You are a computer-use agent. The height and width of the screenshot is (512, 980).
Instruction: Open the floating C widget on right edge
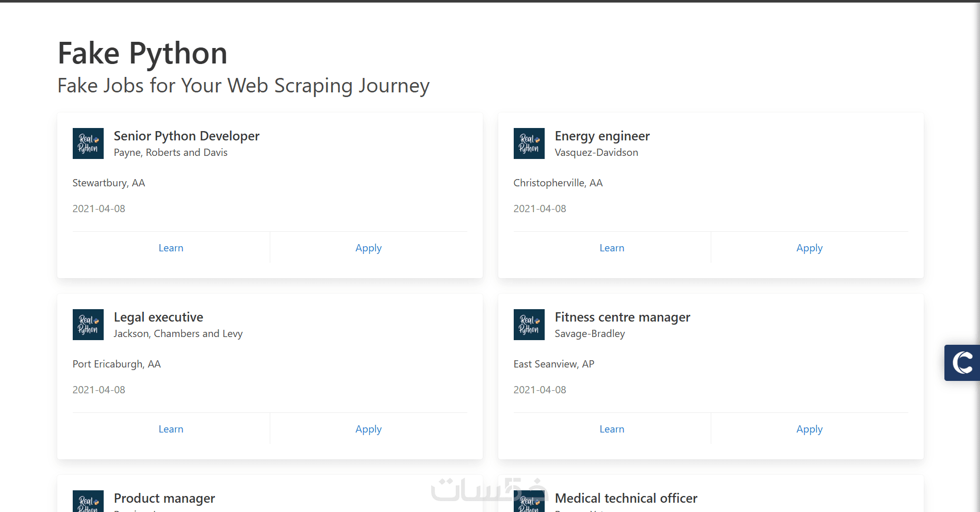pos(962,363)
